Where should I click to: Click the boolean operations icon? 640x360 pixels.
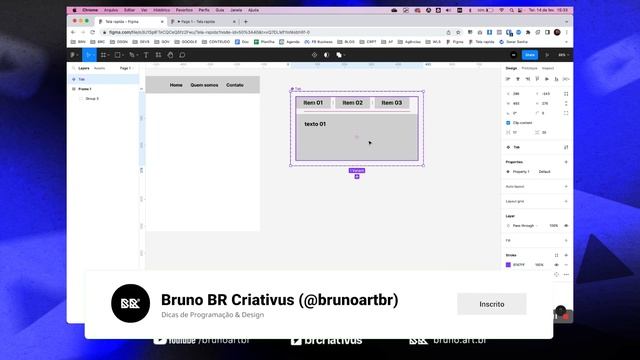coord(339,55)
